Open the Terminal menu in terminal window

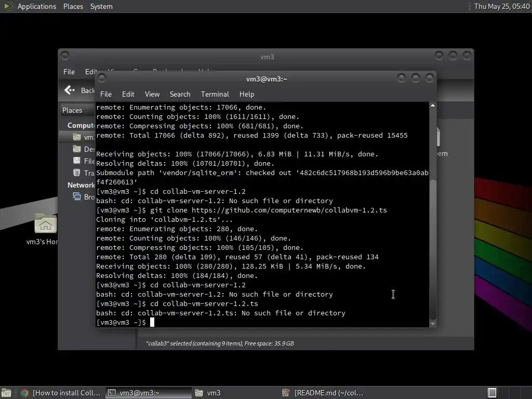click(215, 94)
